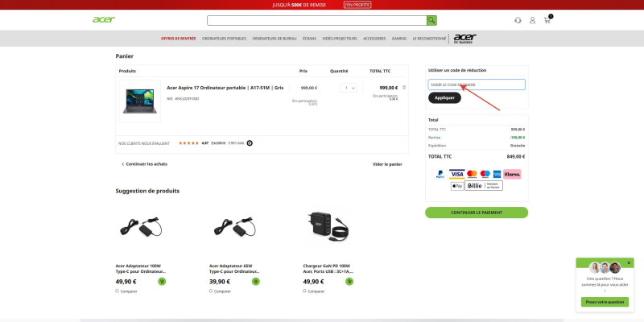Open the Acer Aspire 17 product title link
This screenshot has height=322, width=644.
(225, 88)
